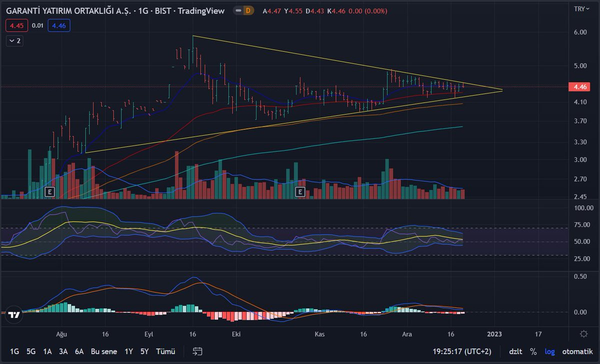Click the 2.45 price axis label
Screen dimensions: 600x364
pyautogui.click(x=580, y=196)
